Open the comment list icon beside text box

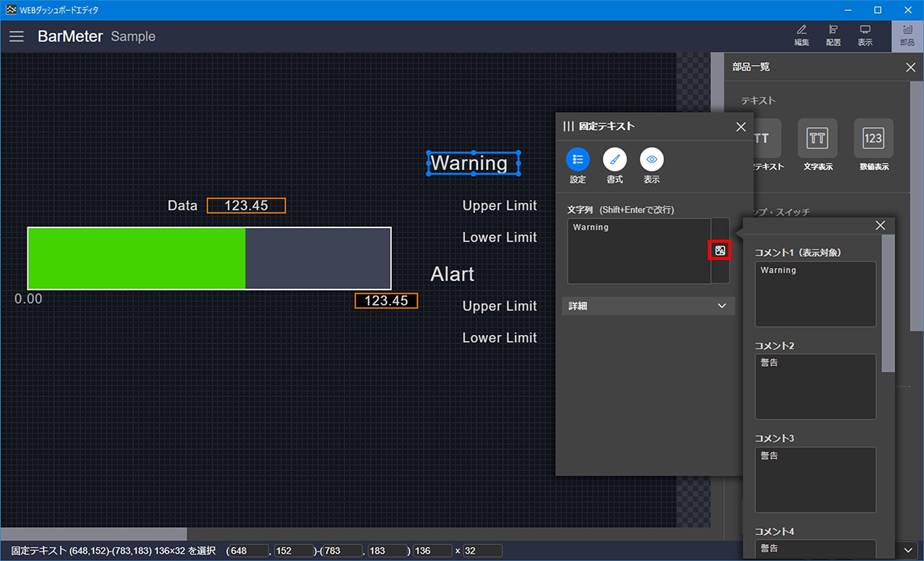pos(720,251)
